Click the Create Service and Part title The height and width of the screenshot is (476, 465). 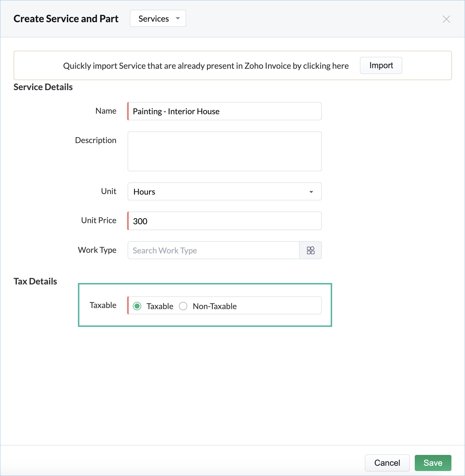pyautogui.click(x=66, y=19)
